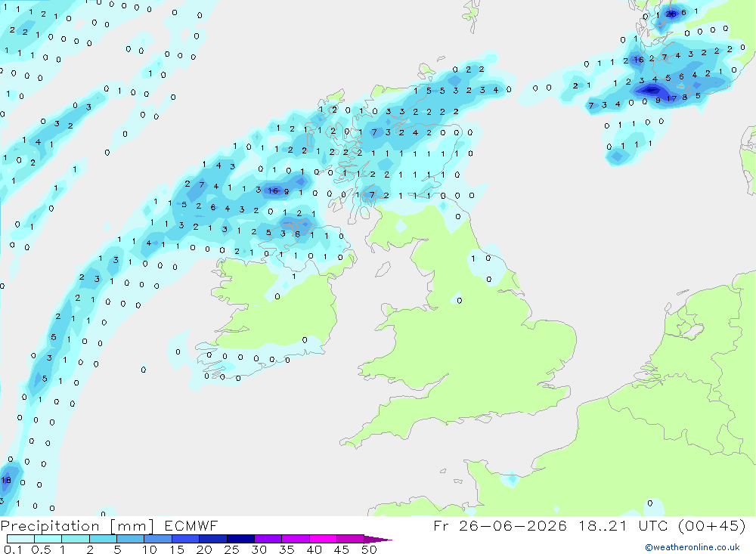Click the "18..21 UTC" time range text

point(624,525)
